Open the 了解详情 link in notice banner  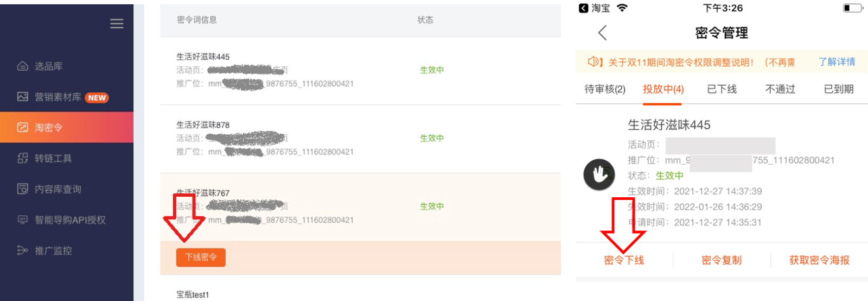[837, 62]
